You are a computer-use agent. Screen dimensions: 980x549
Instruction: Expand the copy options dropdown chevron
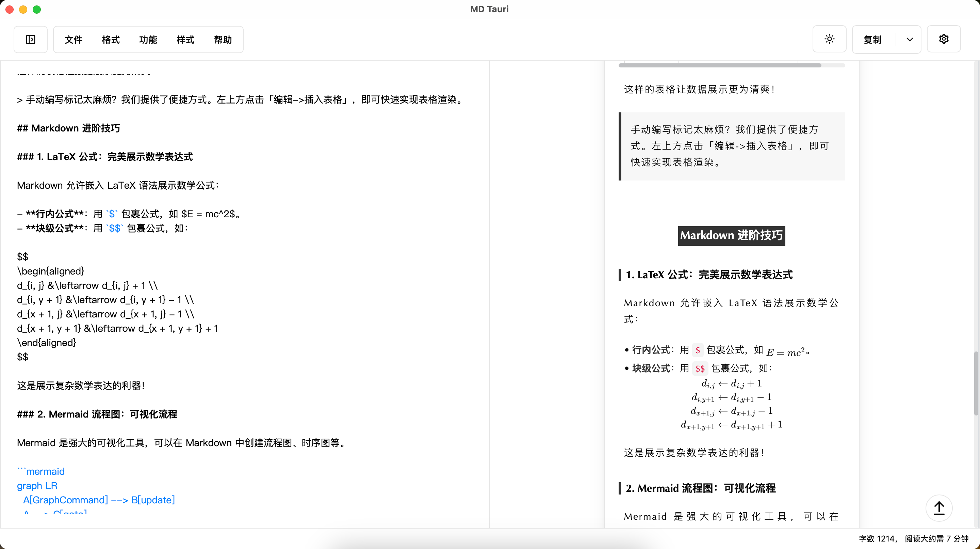coord(910,40)
